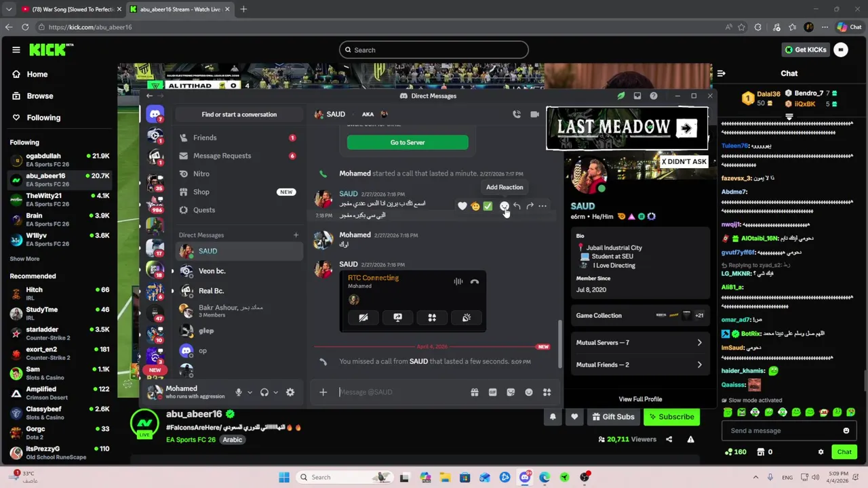The width and height of the screenshot is (868, 488).
Task: Open Discord user settings gear
Action: pos(290,392)
